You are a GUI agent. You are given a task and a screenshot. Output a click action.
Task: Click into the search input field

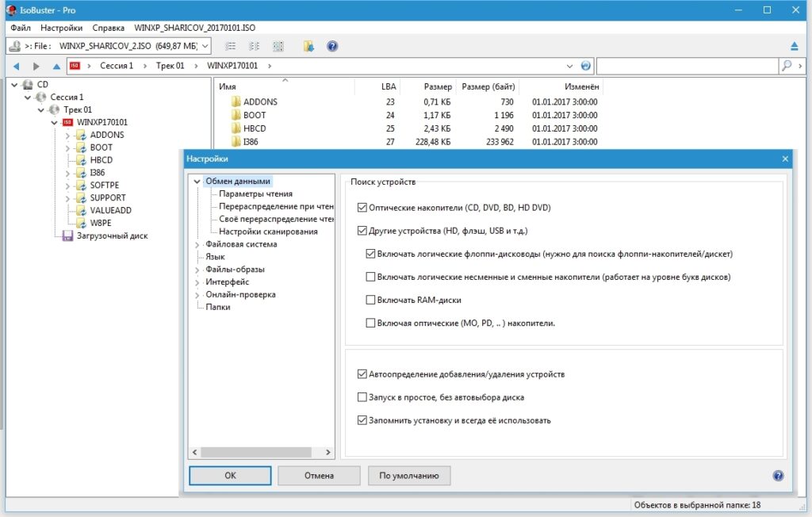(688, 66)
